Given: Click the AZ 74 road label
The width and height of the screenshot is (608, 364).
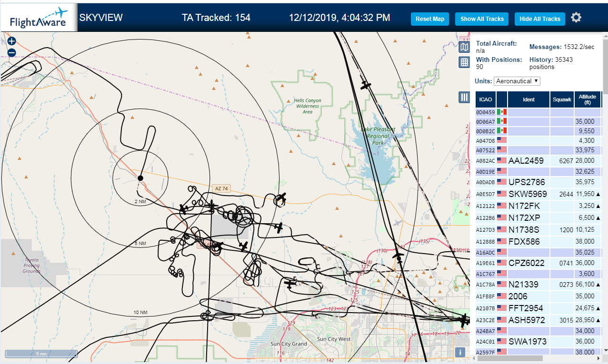Looking at the screenshot, I should [221, 188].
